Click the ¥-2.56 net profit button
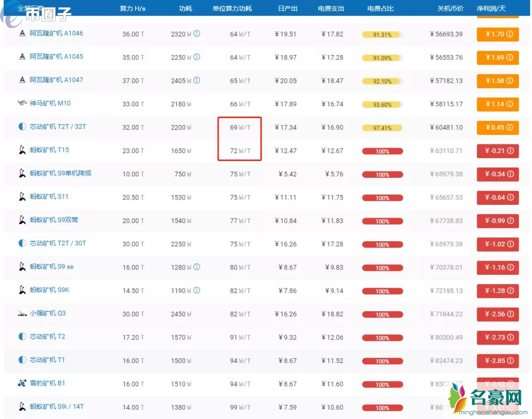Image resolution: width=532 pixels, height=419 pixels. tap(498, 314)
